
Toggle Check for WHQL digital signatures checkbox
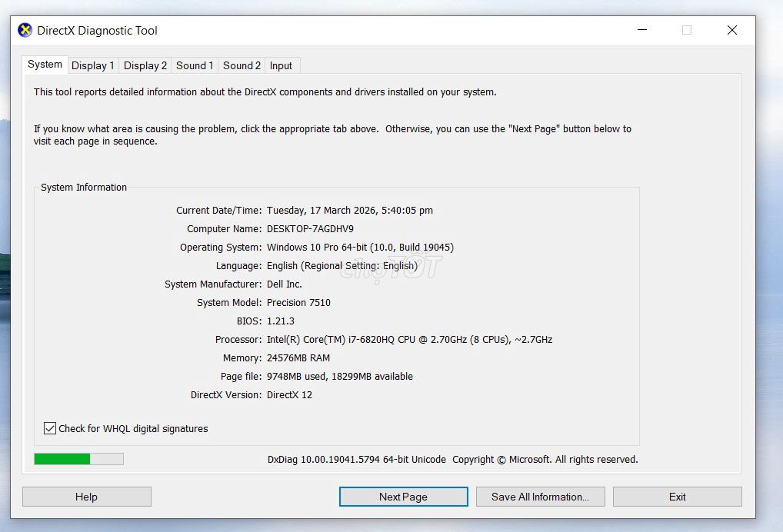click(50, 428)
